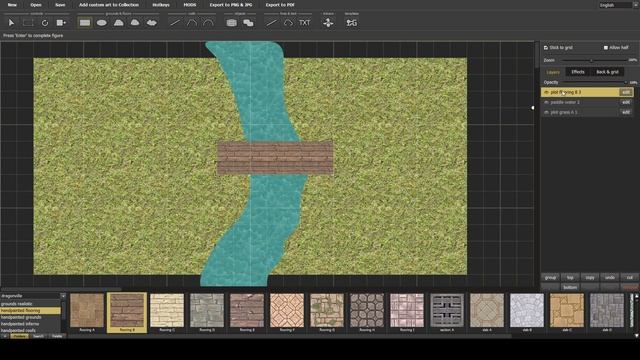This screenshot has width=640, height=360.
Task: Select the rounded curve ground shape tool
Action: coord(135,23)
